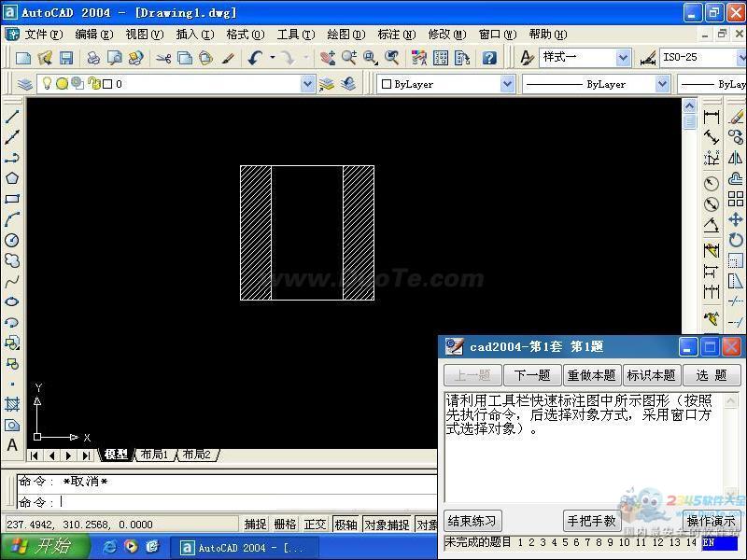Click the drawing area vertical scrollbar up arrow
The height and width of the screenshot is (560, 747).
(689, 105)
